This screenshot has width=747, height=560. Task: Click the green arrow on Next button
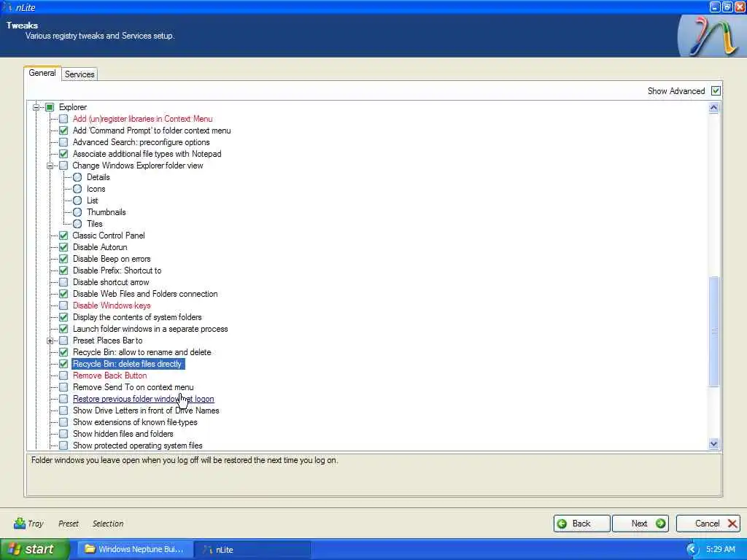660,524
